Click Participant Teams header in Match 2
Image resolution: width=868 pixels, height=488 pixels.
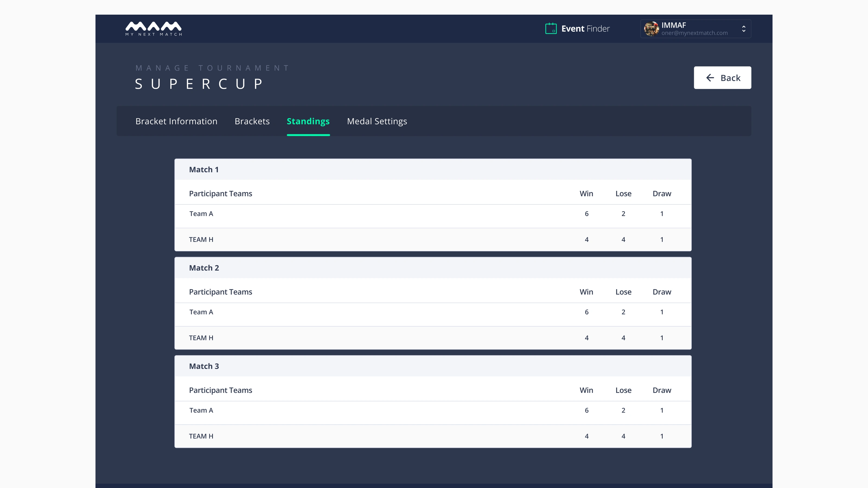point(220,292)
